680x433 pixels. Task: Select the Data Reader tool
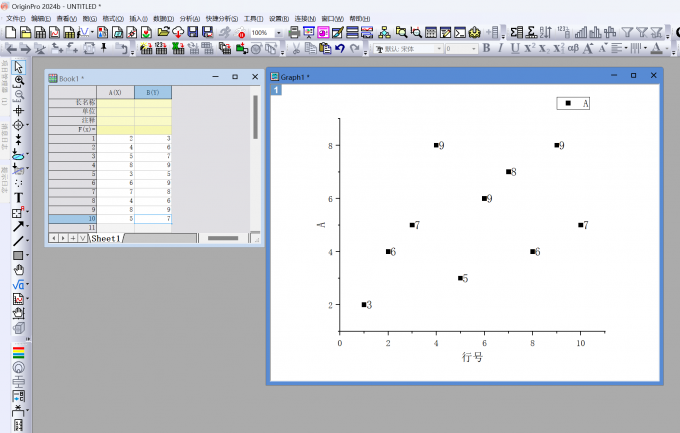point(18,125)
